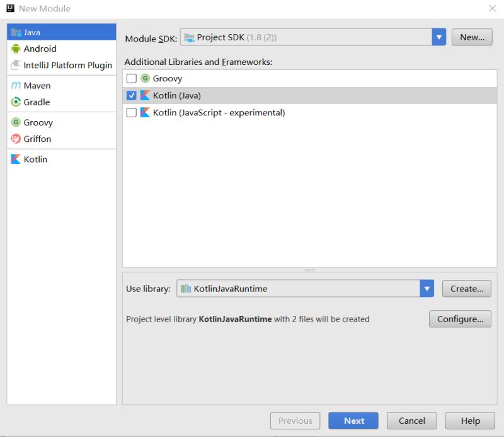Select Android module type

(x=61, y=49)
